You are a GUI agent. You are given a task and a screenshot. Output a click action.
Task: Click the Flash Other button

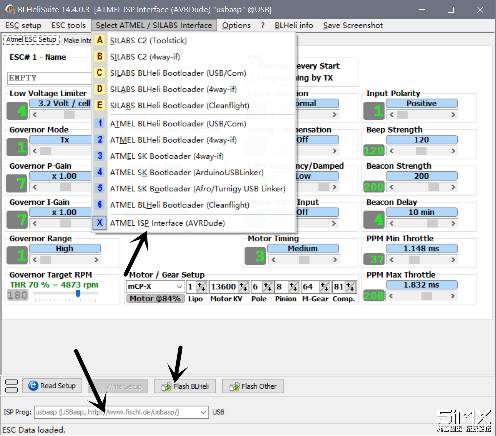pyautogui.click(x=253, y=386)
